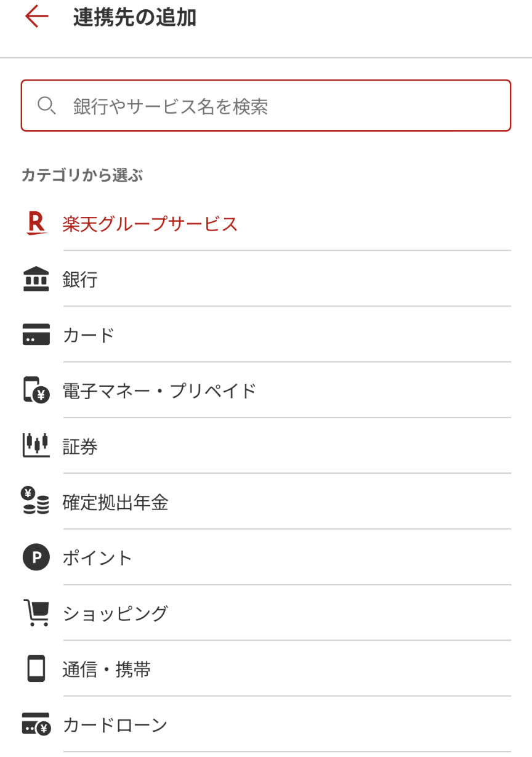Focus the 銀行やサービス名を検索 search field
Screen dimensions: 532x757
pyautogui.click(x=277, y=106)
